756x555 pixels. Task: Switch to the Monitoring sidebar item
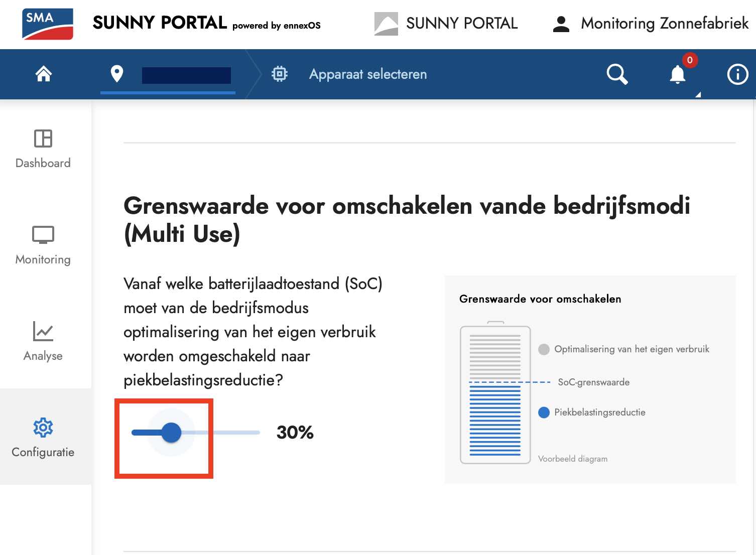click(43, 246)
